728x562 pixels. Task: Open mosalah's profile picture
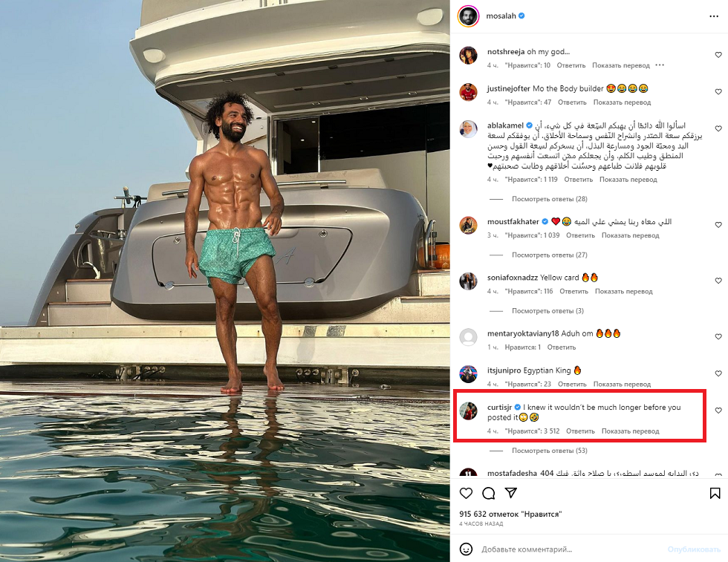click(x=468, y=16)
